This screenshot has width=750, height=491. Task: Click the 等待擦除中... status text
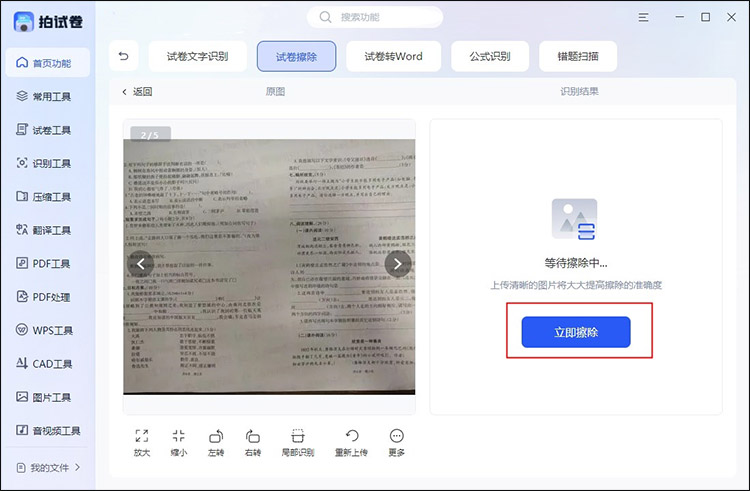pos(576,263)
